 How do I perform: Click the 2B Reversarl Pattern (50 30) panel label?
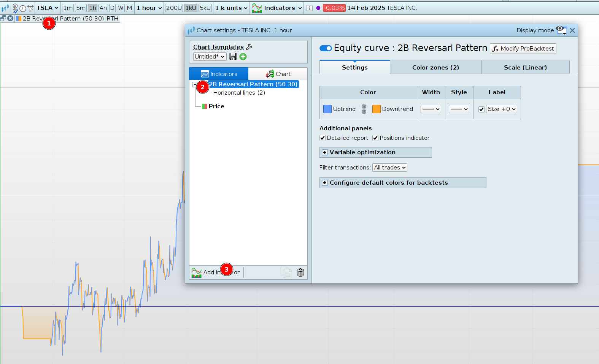click(63, 18)
